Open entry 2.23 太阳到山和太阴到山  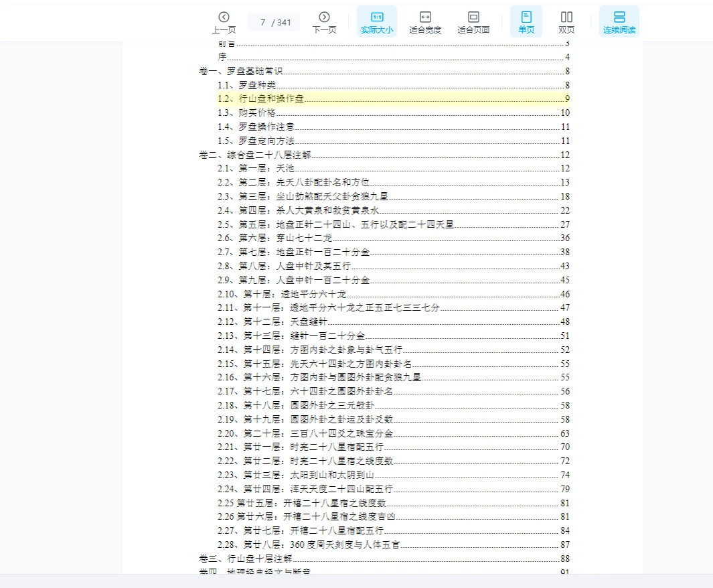click(x=394, y=475)
